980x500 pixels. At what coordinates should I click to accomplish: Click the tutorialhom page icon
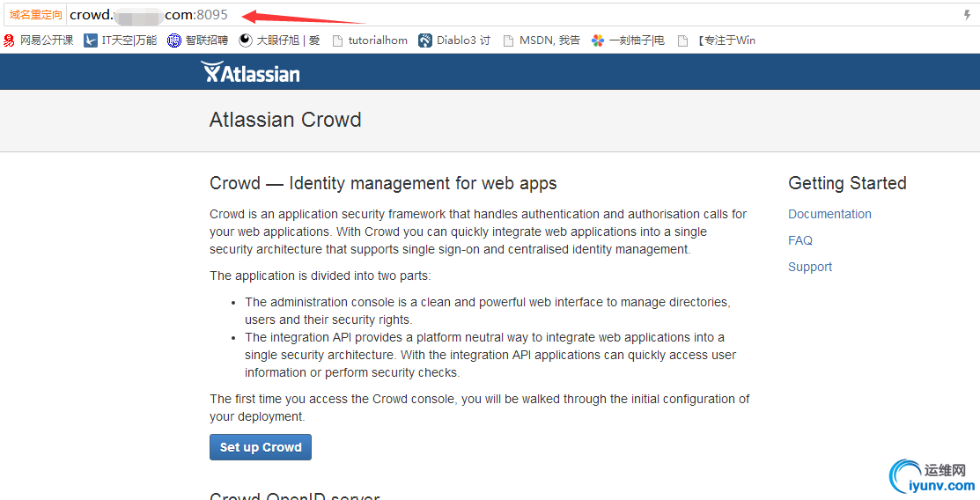(337, 40)
